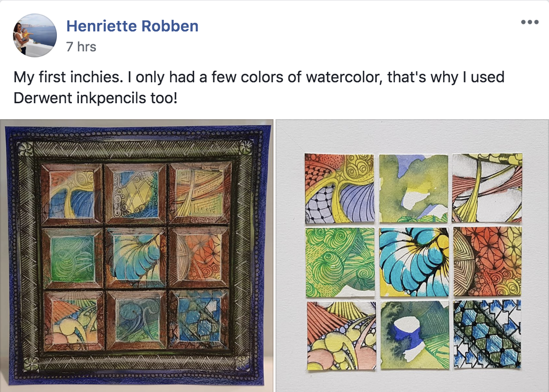Screen dimensions: 549x392
Task: Click the olive green watercolor inchie at top middle
Action: [x=414, y=189]
